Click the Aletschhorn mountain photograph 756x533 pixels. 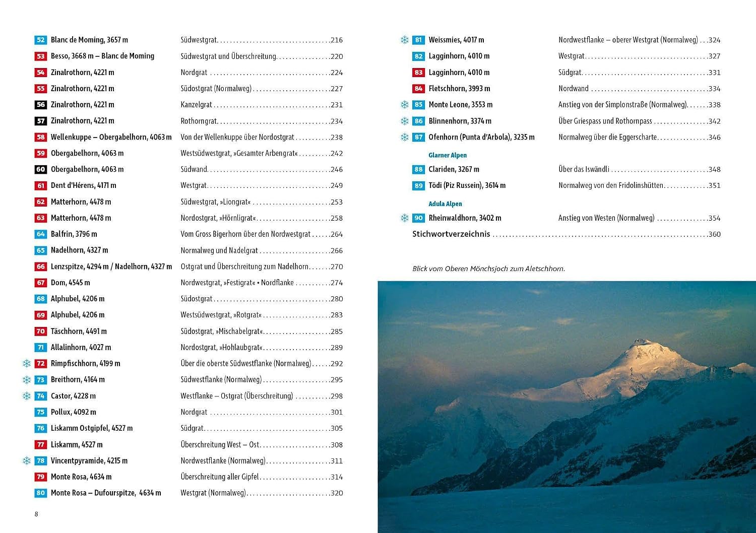[x=566, y=407]
